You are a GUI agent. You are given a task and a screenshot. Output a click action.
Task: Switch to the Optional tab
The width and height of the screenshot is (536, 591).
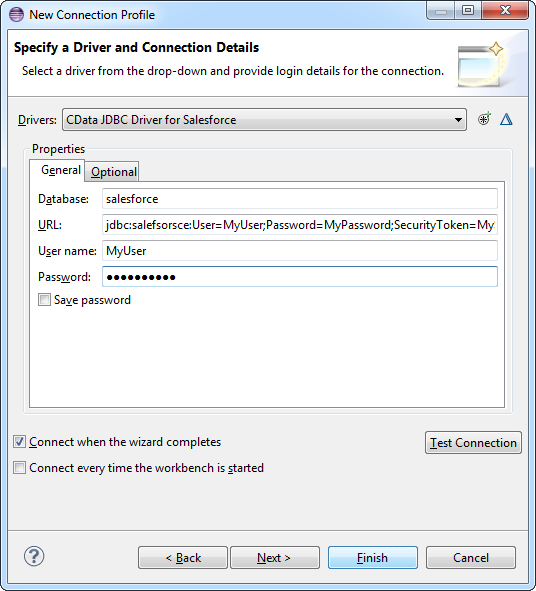pyautogui.click(x=113, y=172)
